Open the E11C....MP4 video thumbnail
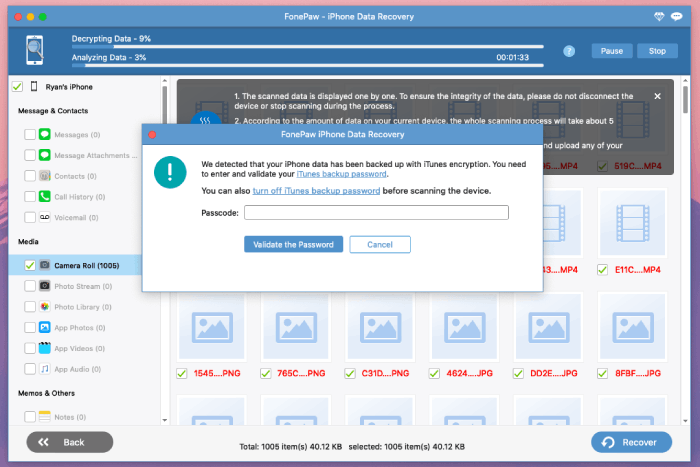Screen dimensions: 700x467 pyautogui.click(x=633, y=223)
